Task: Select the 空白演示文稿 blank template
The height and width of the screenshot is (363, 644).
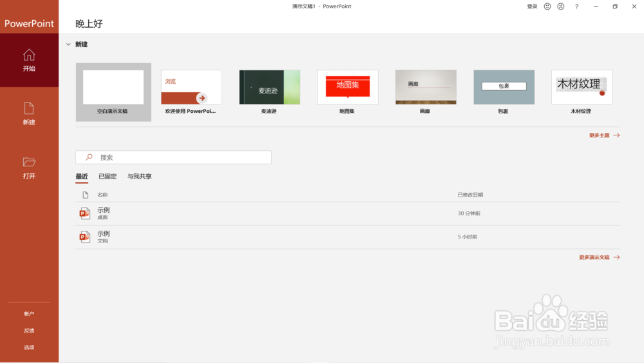Action: pyautogui.click(x=113, y=92)
